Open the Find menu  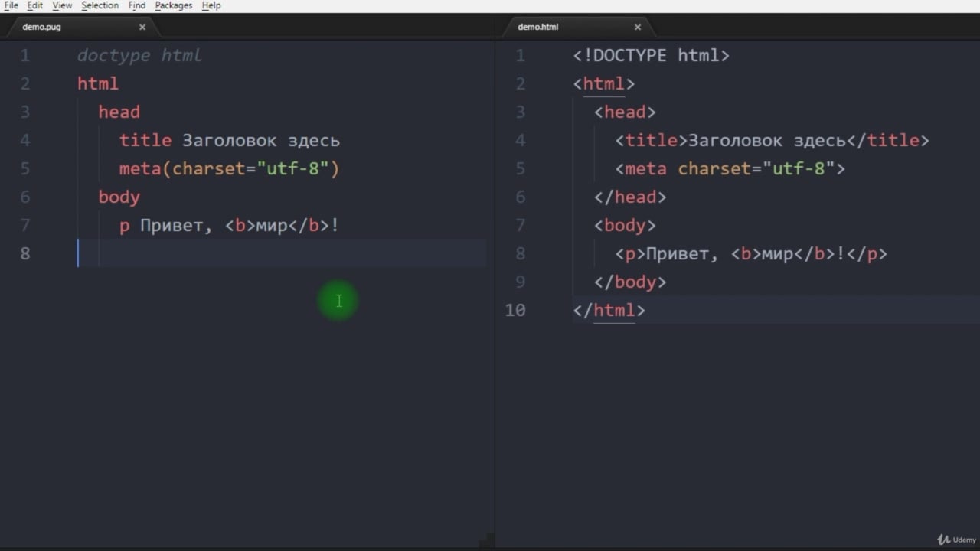pyautogui.click(x=137, y=5)
